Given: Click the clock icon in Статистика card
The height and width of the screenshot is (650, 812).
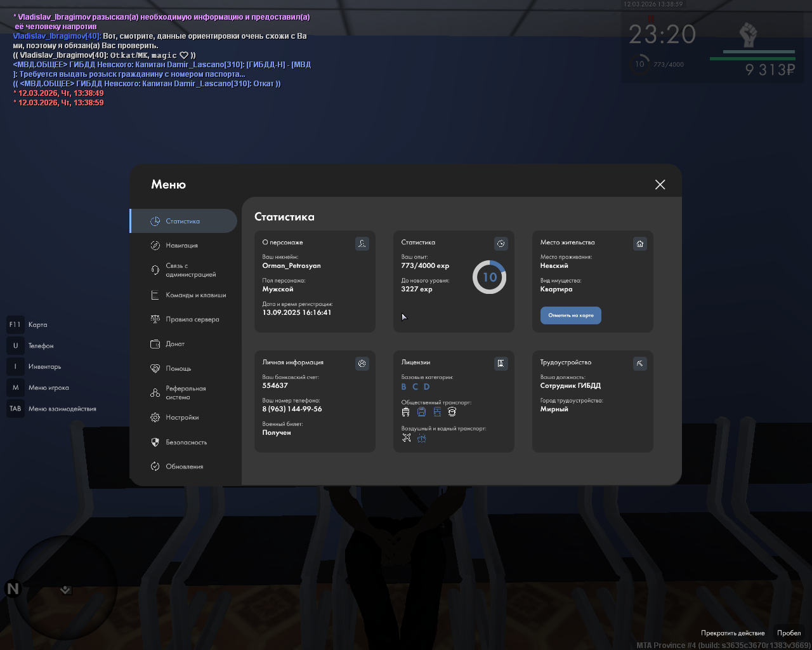Looking at the screenshot, I should 501,244.
